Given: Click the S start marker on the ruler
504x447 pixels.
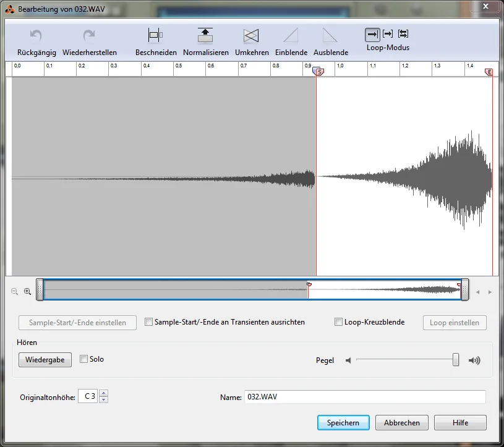Looking at the screenshot, I should coord(318,71).
